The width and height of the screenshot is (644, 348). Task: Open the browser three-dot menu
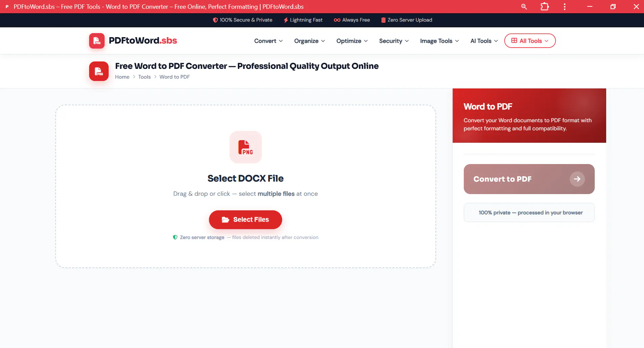[565, 7]
